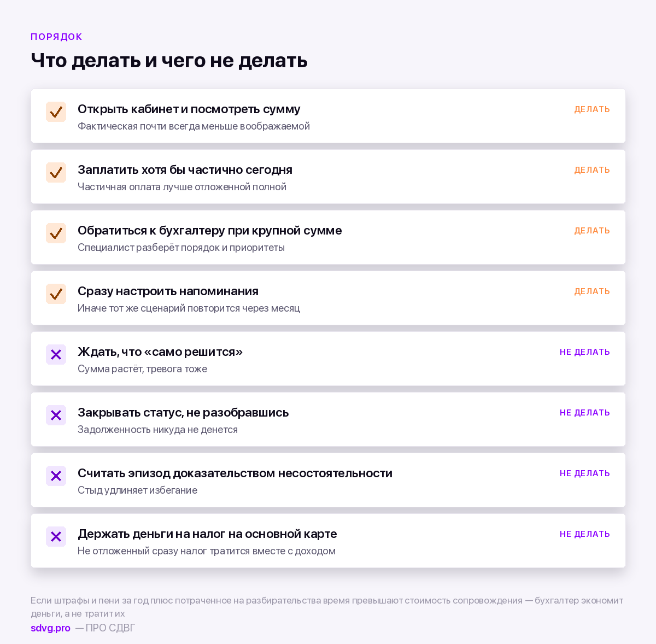The height and width of the screenshot is (644, 656).
Task: Click the checkmark icon beside 'Открыть кабинет'
Action: pyautogui.click(x=56, y=112)
